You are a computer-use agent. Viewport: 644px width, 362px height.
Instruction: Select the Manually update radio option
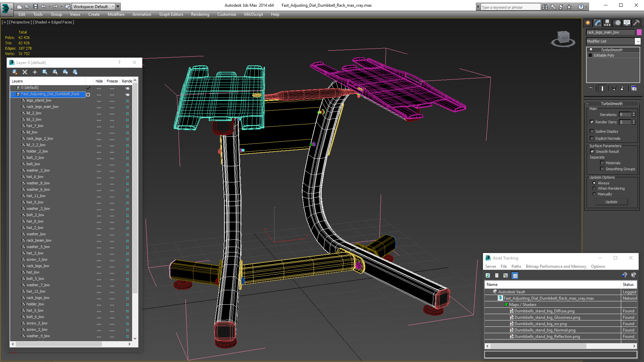(x=594, y=194)
